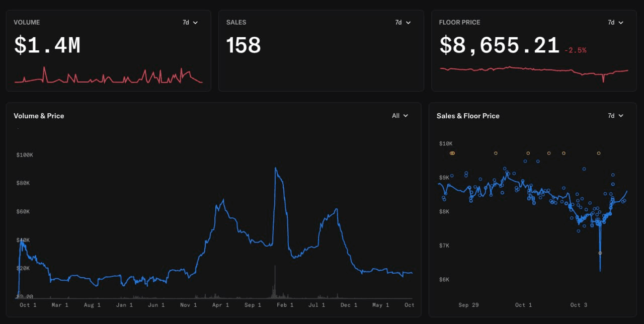This screenshot has width=644, height=324.
Task: Click the May 1 date label
Action: click(380, 305)
